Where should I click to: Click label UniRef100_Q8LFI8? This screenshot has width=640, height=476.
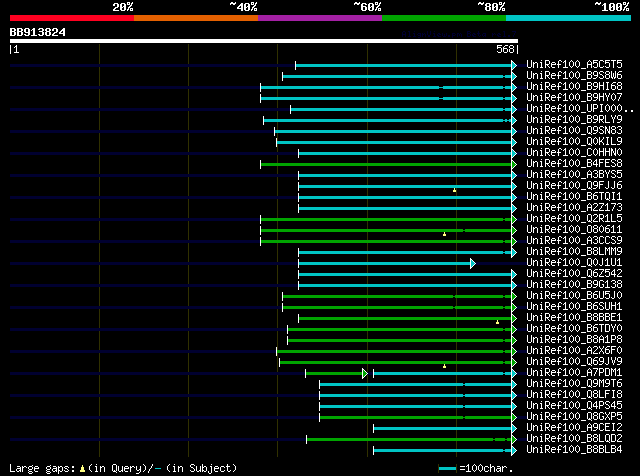click(x=574, y=395)
